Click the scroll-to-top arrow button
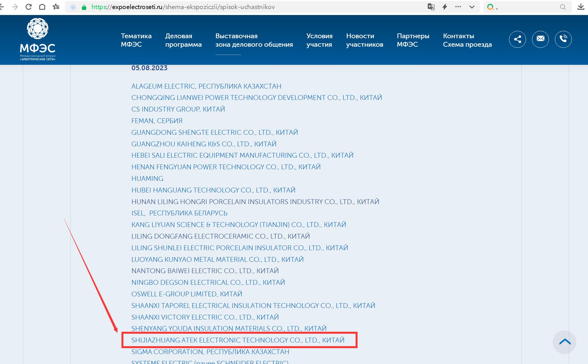 (x=565, y=342)
